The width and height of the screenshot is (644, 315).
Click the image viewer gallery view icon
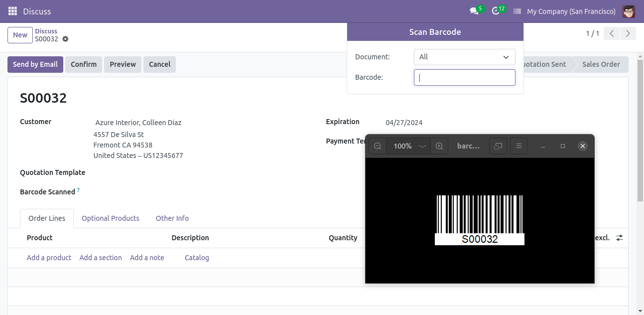(x=498, y=146)
